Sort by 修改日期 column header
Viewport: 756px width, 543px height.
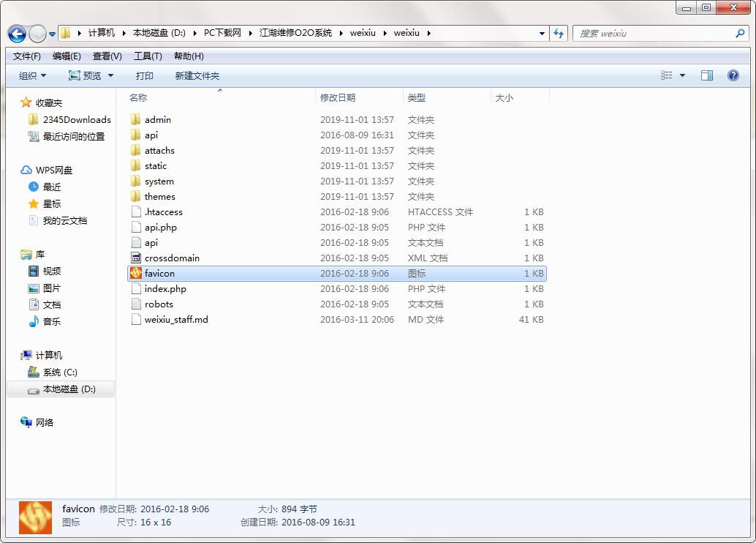[338, 97]
